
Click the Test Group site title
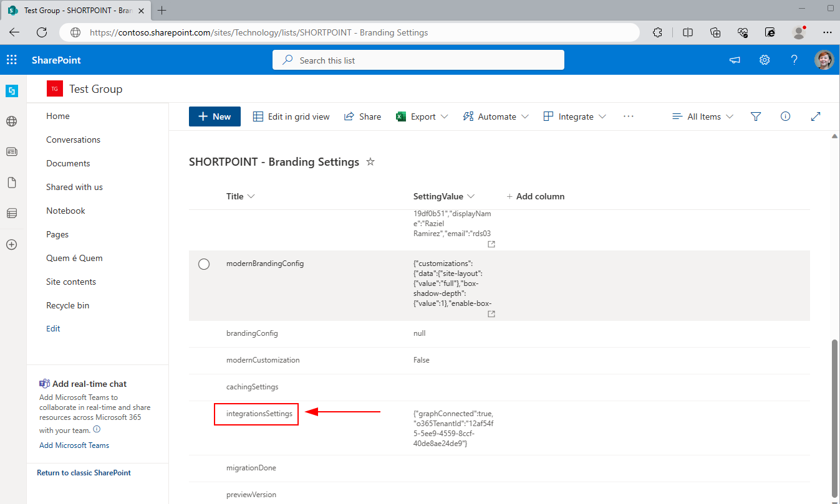[96, 89]
